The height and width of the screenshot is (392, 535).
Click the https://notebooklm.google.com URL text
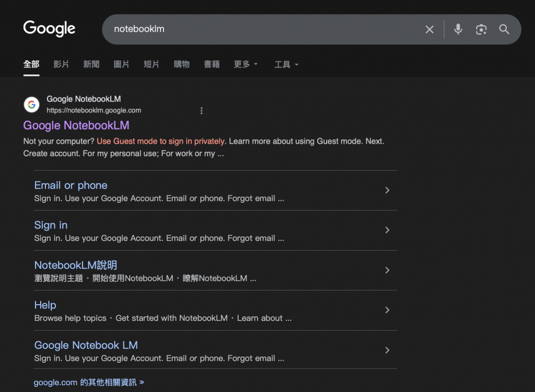94,110
